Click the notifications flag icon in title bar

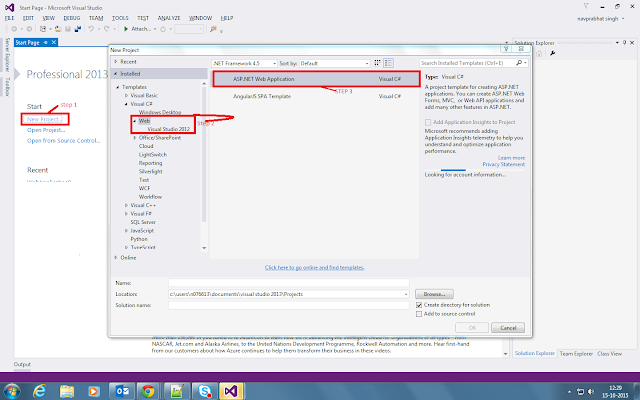[x=586, y=7]
